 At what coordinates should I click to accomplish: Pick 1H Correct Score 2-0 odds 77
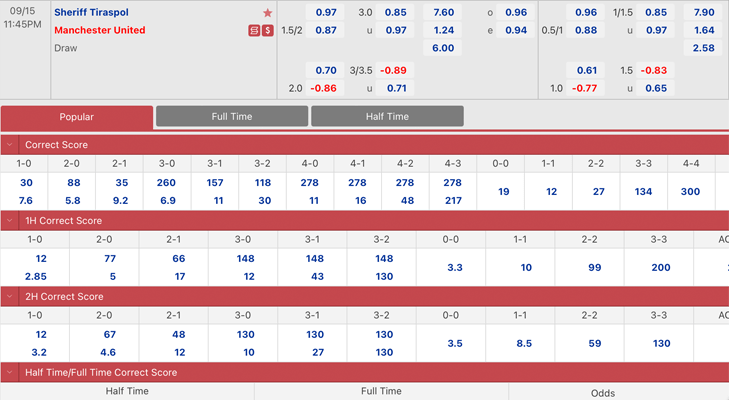(x=110, y=259)
